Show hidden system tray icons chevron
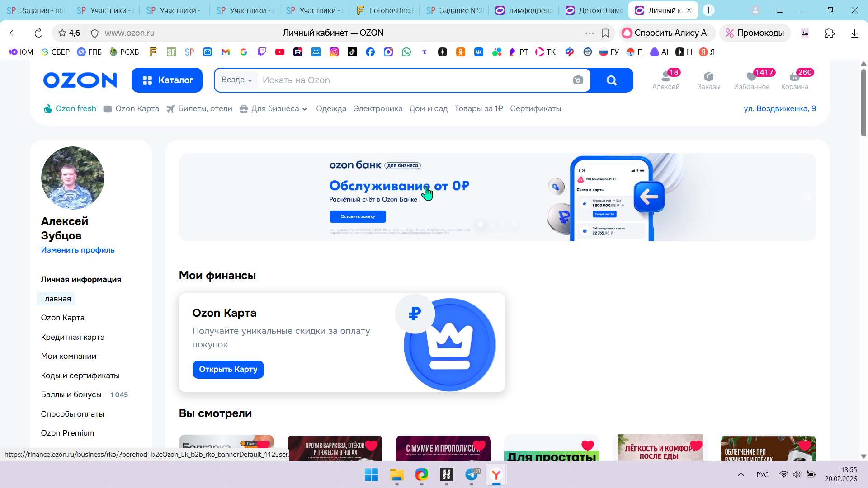The width and height of the screenshot is (868, 488). pos(741,474)
